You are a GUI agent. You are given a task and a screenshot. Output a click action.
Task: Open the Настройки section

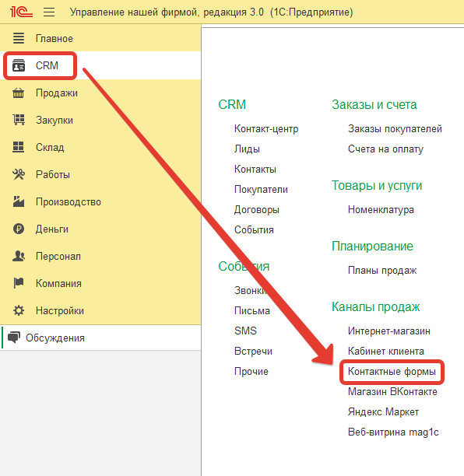[60, 310]
